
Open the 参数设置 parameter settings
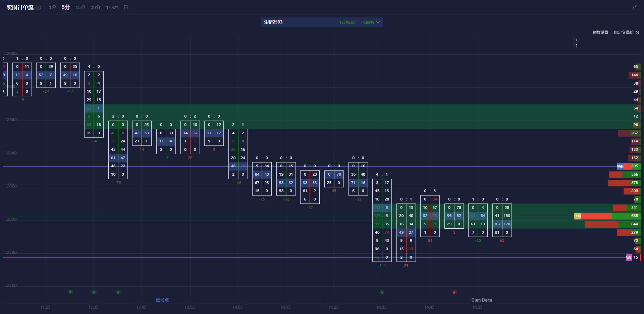[600, 32]
